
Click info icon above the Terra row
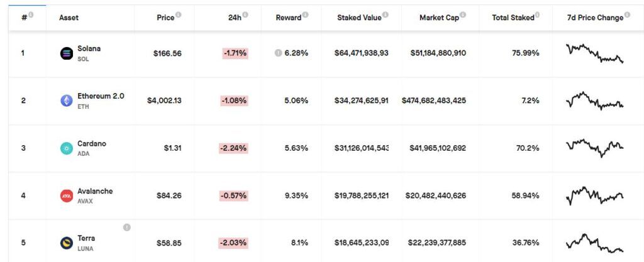tap(127, 227)
